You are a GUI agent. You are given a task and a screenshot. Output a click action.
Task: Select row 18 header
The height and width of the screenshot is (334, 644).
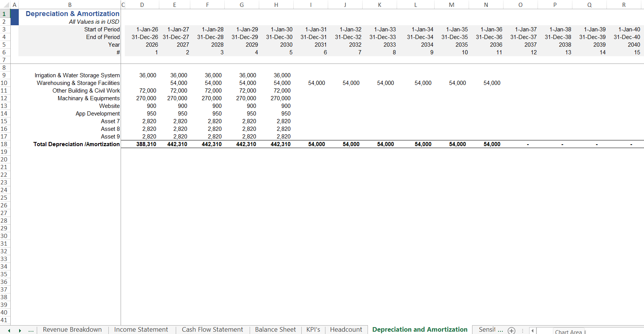click(4, 144)
